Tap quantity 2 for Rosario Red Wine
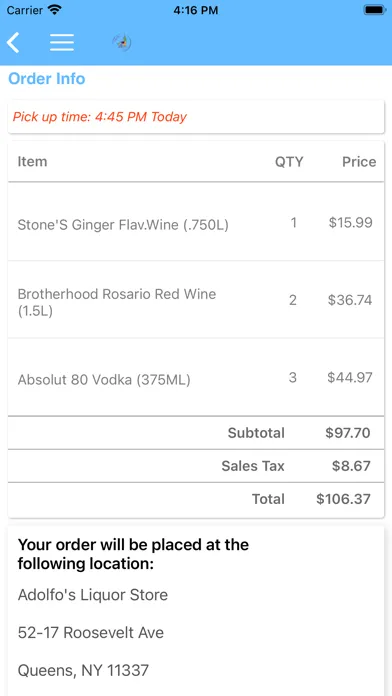This screenshot has width=392, height=696. click(x=293, y=300)
